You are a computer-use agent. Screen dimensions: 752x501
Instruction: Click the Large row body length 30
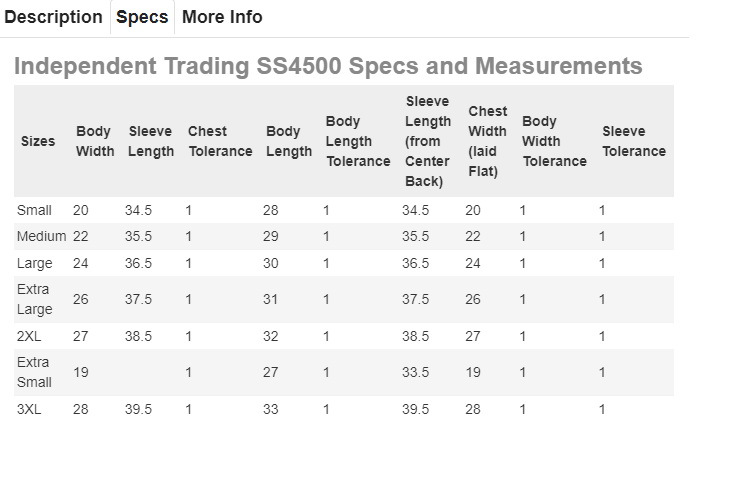pos(270,263)
